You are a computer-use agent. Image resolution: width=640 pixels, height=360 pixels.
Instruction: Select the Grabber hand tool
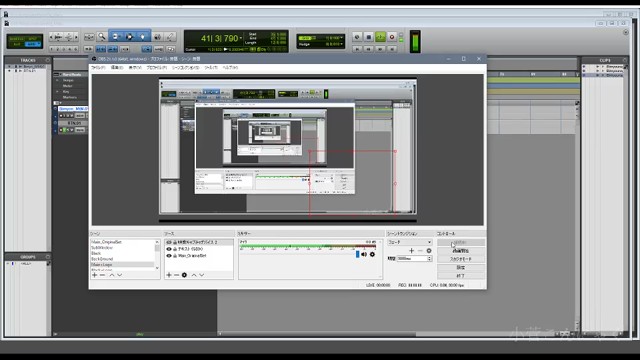[142, 37]
